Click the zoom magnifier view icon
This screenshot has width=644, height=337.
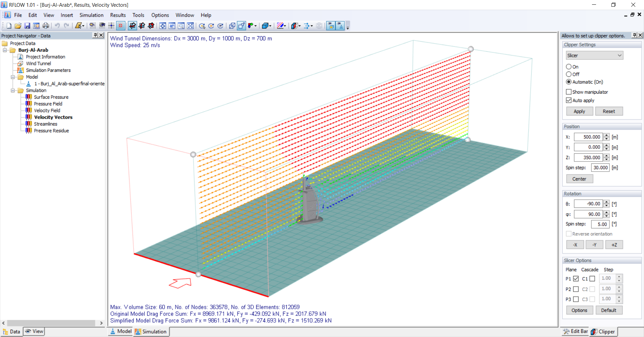pyautogui.click(x=181, y=26)
